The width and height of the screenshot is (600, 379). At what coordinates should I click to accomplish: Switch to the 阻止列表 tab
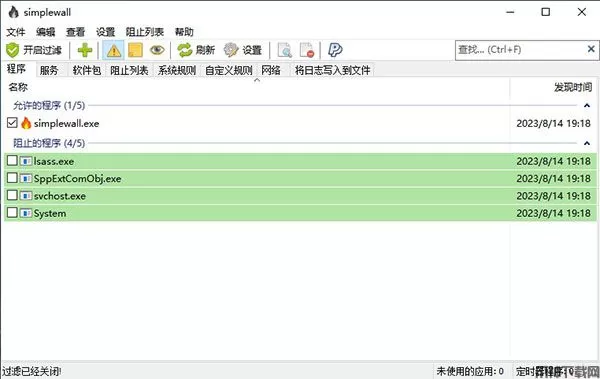pyautogui.click(x=129, y=70)
